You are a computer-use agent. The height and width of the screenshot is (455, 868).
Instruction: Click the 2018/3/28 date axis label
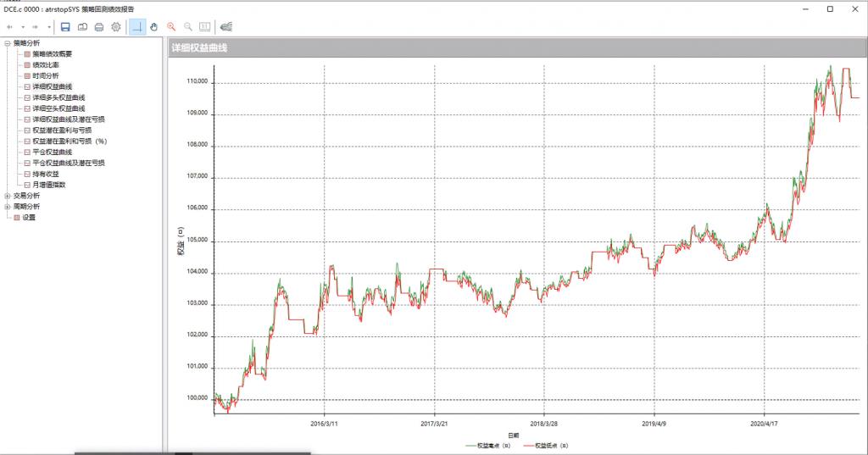pos(543,424)
